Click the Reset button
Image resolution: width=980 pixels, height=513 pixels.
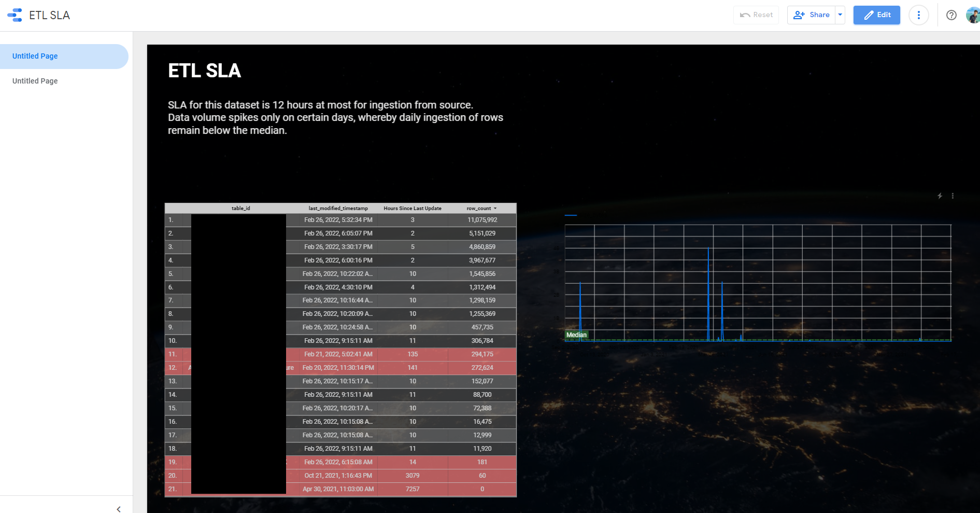[756, 15]
